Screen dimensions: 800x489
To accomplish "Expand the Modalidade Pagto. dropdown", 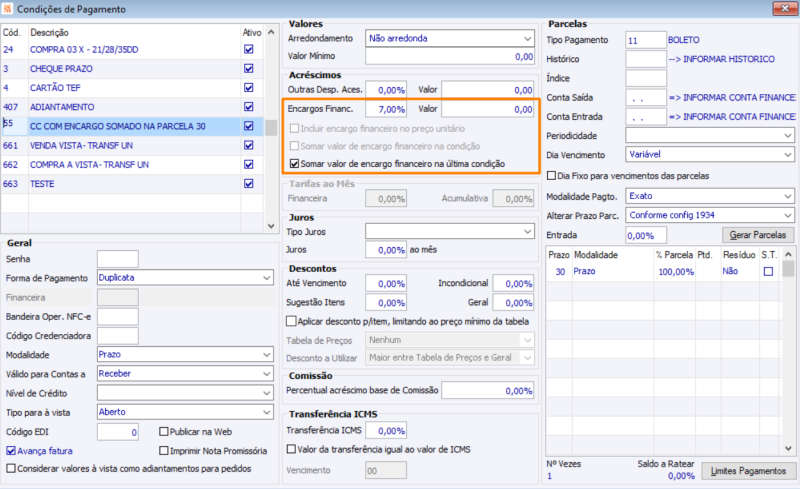I will 789,195.
